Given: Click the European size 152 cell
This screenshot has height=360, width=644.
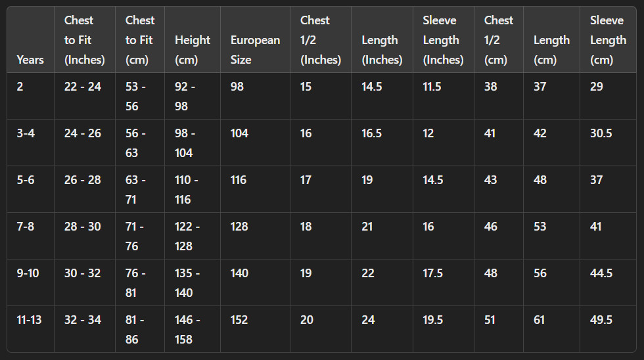Looking at the screenshot, I should [x=255, y=329].
